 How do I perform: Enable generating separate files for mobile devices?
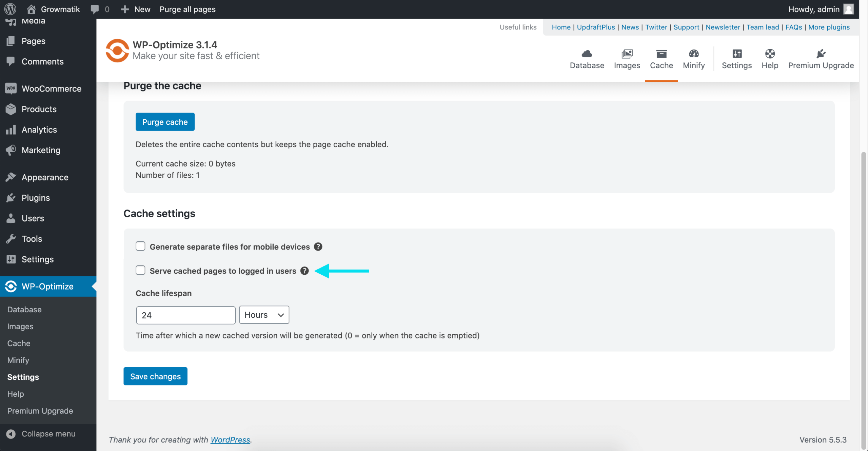(x=140, y=246)
